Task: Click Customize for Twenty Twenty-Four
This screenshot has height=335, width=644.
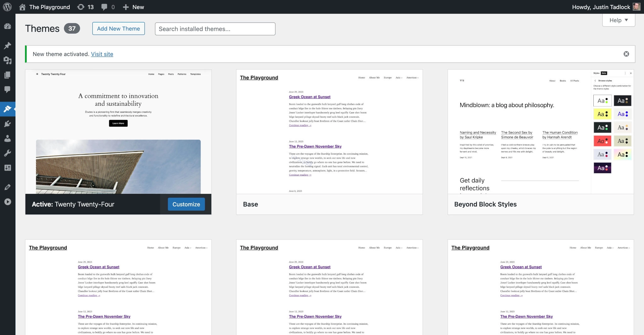Action: click(186, 204)
